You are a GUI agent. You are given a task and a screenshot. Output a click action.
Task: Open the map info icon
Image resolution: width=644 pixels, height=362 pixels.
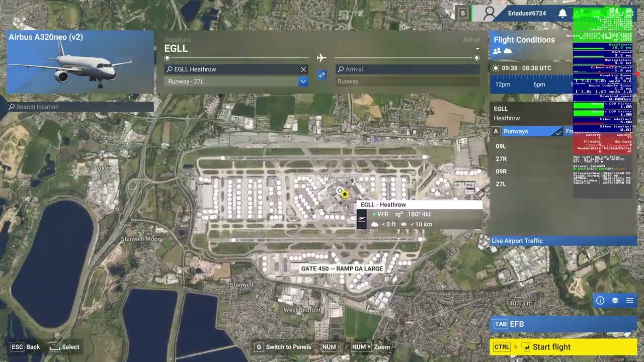600,301
